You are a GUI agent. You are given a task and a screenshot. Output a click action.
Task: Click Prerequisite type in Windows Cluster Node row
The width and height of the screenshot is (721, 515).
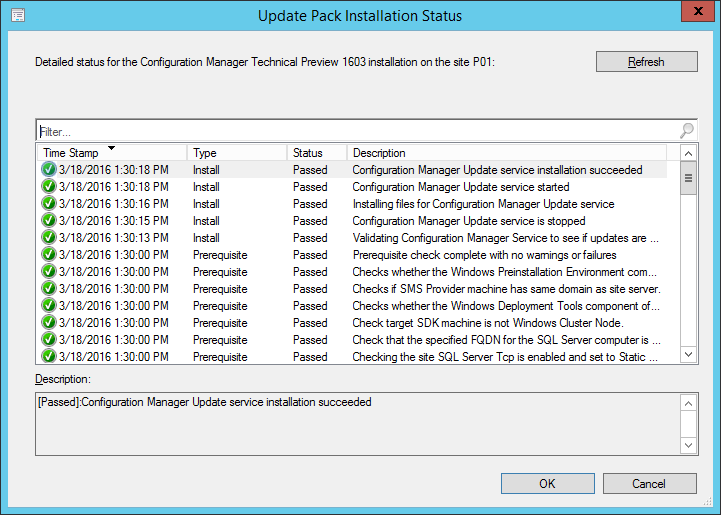(x=220, y=323)
